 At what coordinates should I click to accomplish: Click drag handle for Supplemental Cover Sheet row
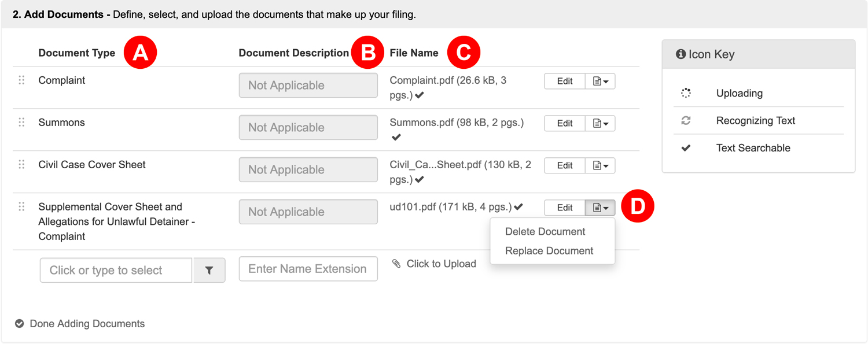point(21,207)
